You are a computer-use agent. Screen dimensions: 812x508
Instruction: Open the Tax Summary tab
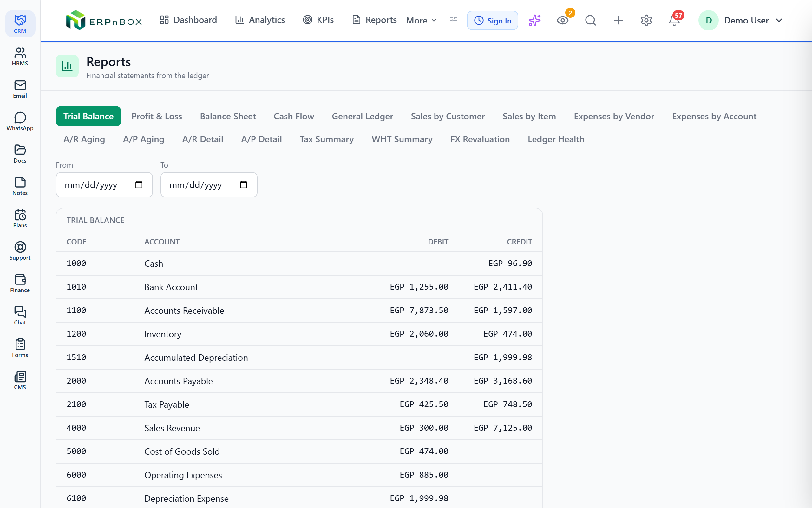click(x=326, y=139)
